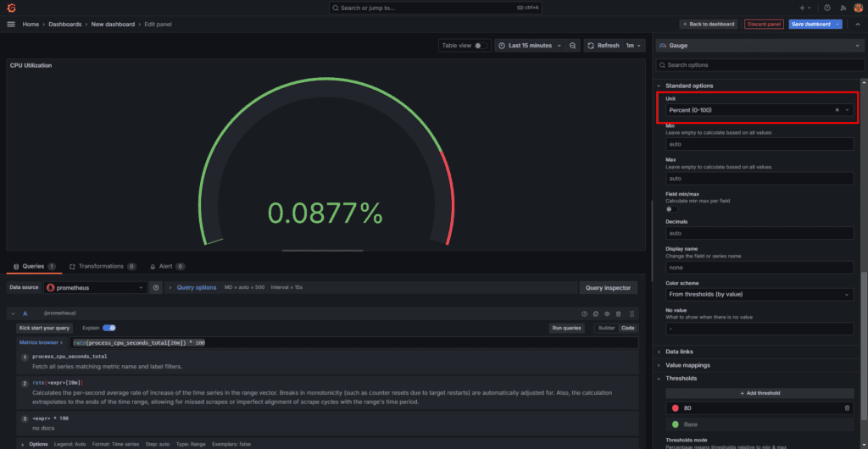
Task: Open the news feed RSS icon
Action: pos(843,8)
